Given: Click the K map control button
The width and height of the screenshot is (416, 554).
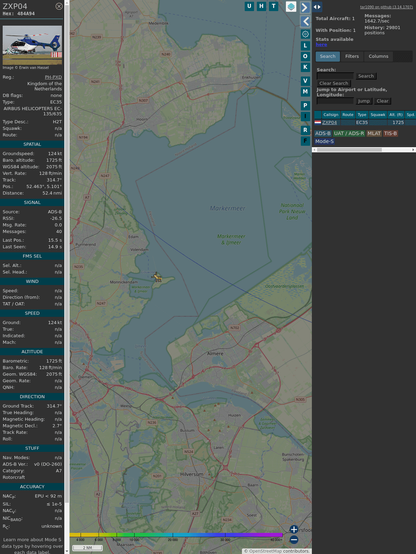Looking at the screenshot, I should pyautogui.click(x=305, y=67).
